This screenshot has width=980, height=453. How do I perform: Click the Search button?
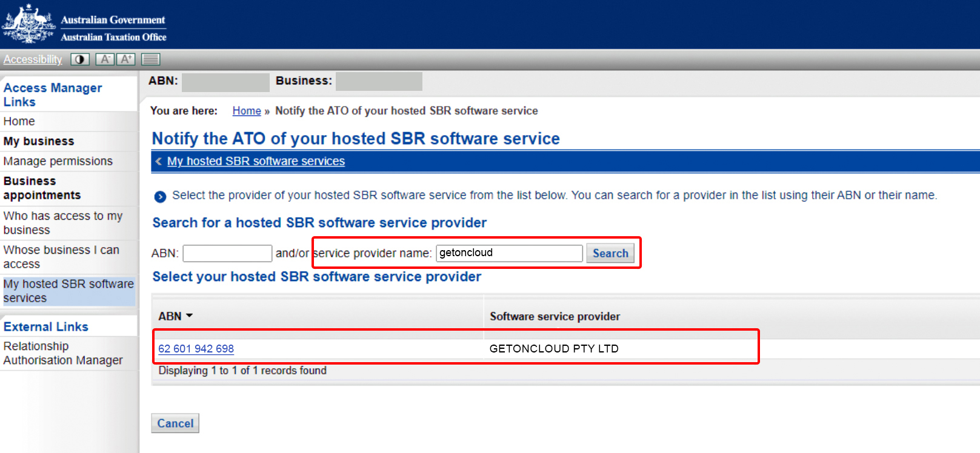[610, 253]
